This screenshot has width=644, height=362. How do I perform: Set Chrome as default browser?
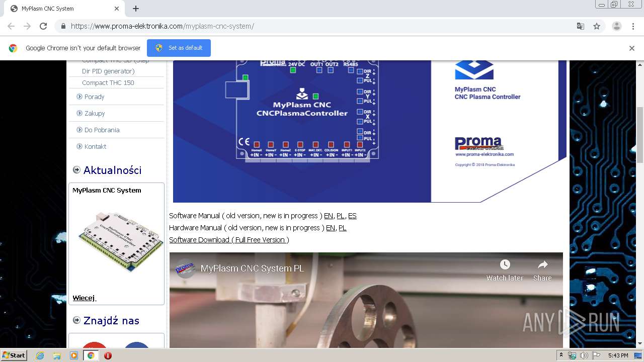179,48
